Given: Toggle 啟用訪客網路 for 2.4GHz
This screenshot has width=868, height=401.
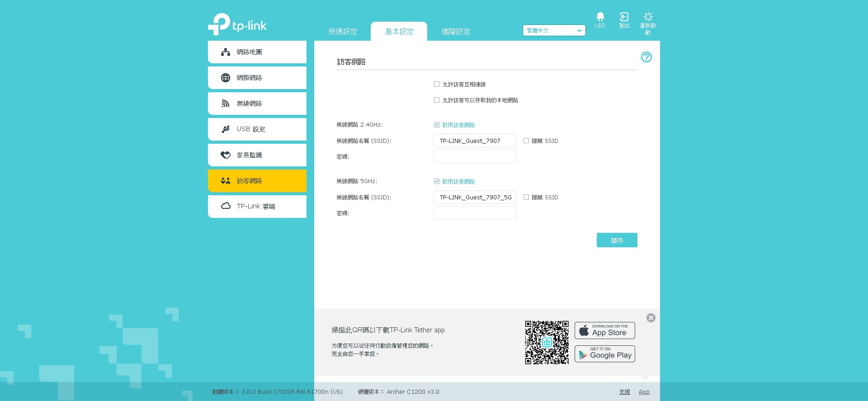Looking at the screenshot, I should click(437, 125).
